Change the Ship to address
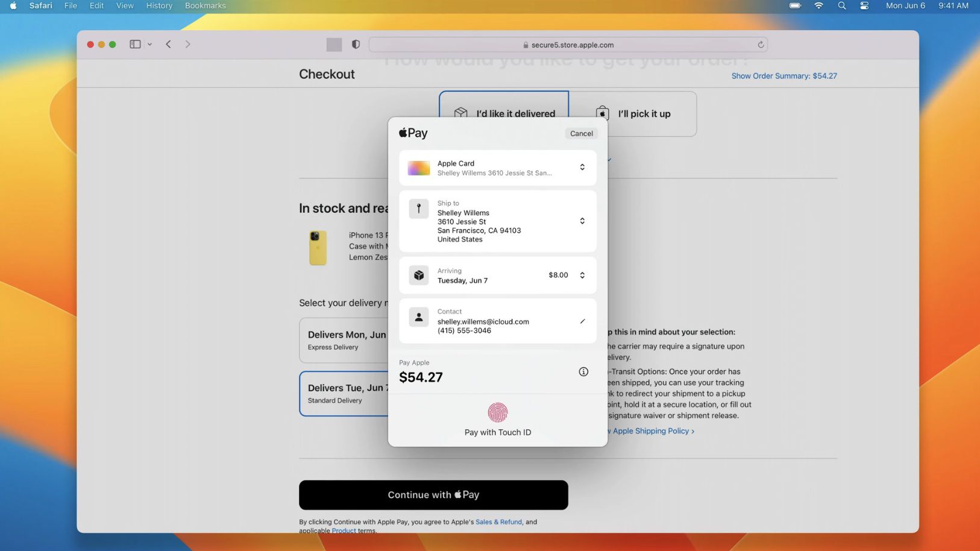Screen dimensions: 980x551 click(498, 221)
